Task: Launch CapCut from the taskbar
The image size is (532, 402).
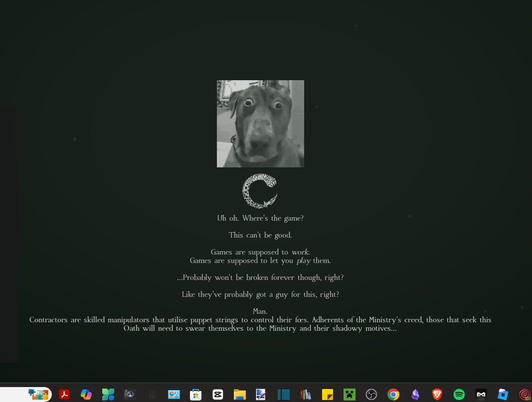Action: [217, 395]
